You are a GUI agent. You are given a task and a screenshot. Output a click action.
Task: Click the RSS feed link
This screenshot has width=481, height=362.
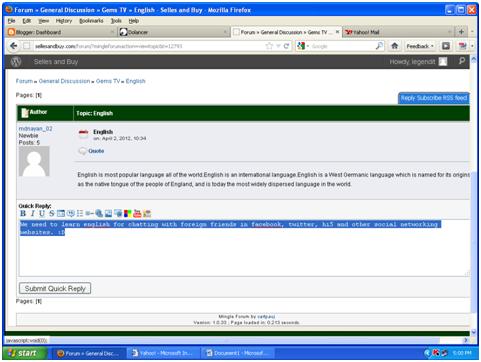[x=455, y=98]
